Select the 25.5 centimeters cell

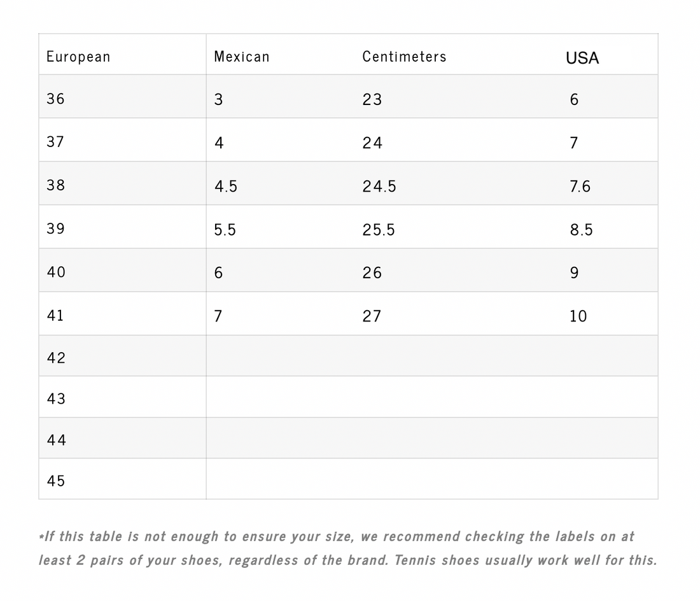pyautogui.click(x=379, y=230)
